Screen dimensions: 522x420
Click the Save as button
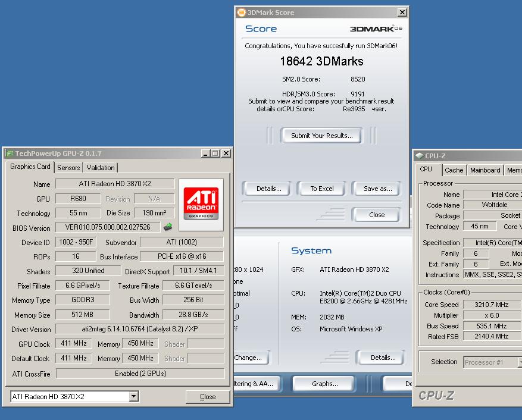click(x=377, y=189)
